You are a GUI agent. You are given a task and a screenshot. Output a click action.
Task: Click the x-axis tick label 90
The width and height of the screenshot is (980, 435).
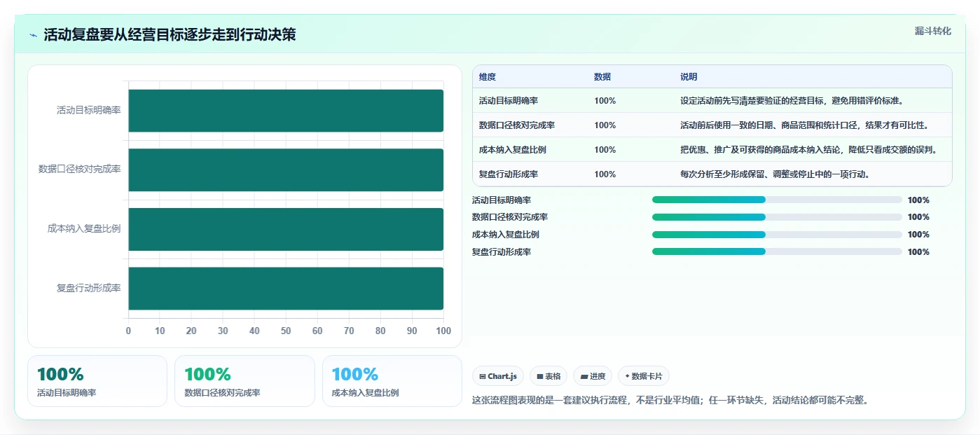412,331
